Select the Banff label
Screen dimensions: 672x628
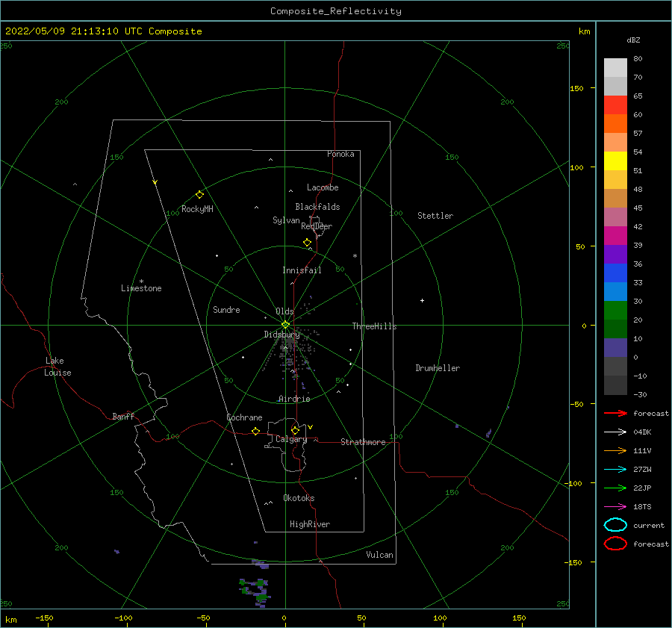tap(123, 416)
